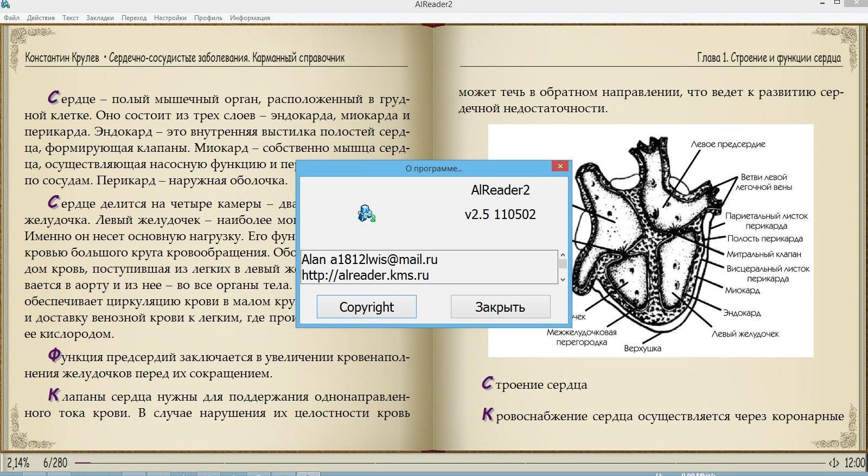The height and width of the screenshot is (476, 868).
Task: Click the heart anatomy illustration
Action: [x=650, y=240]
